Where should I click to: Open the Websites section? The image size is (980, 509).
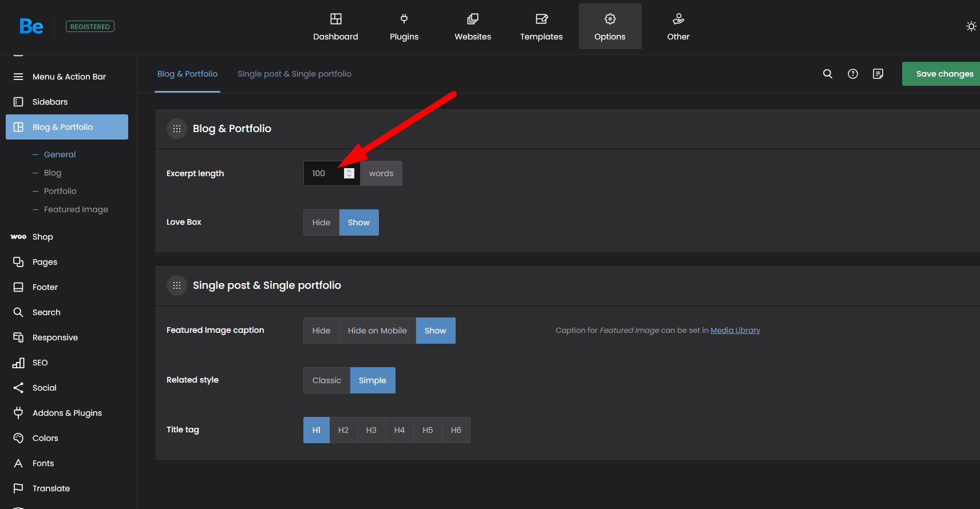tap(473, 26)
